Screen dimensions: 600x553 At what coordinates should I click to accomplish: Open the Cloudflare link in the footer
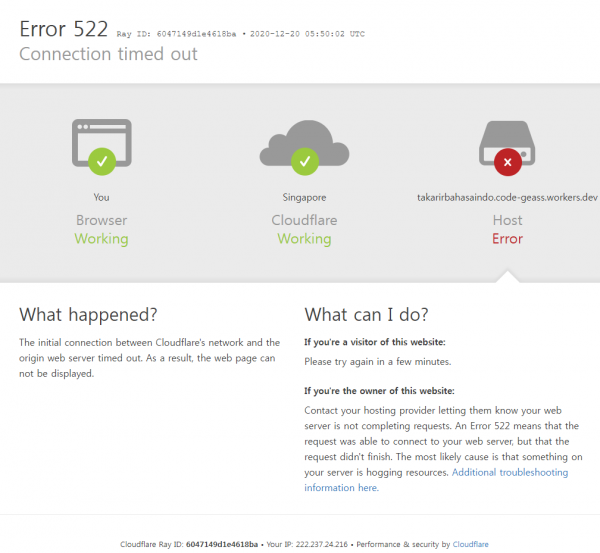point(470,544)
